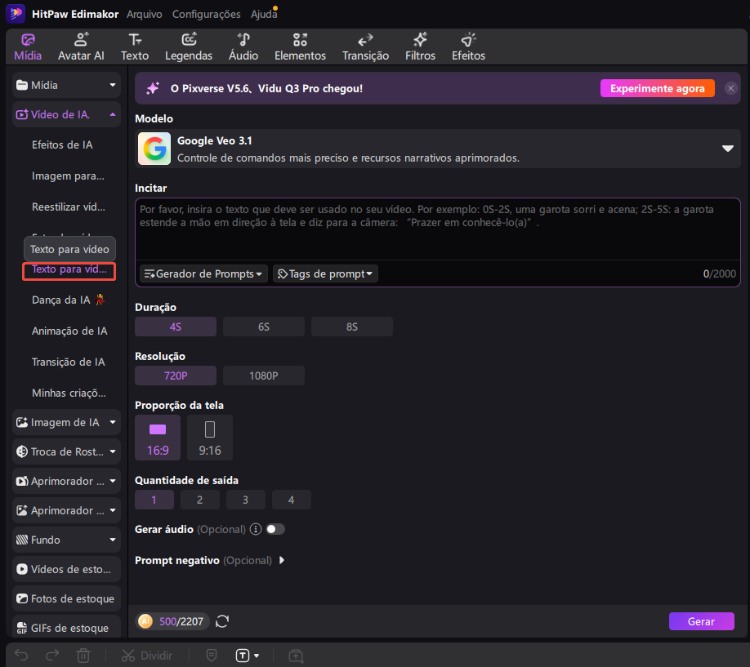
Task: Select Texto para víd... sidebar item
Action: (x=69, y=270)
